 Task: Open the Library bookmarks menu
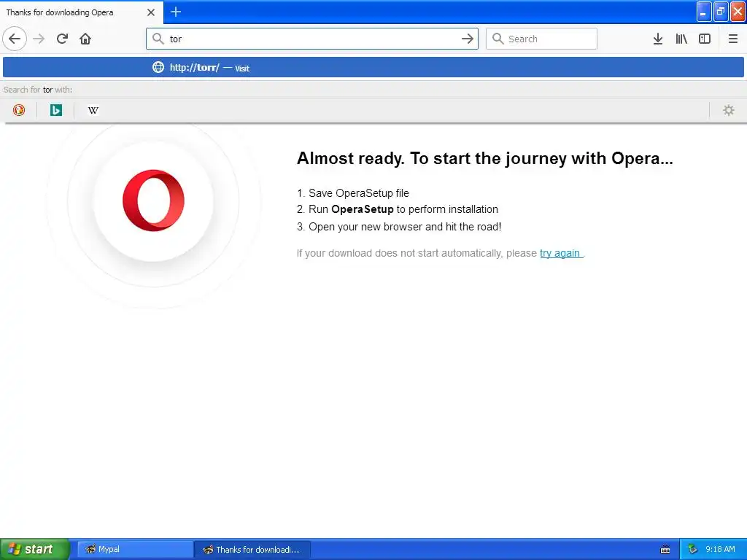[681, 39]
